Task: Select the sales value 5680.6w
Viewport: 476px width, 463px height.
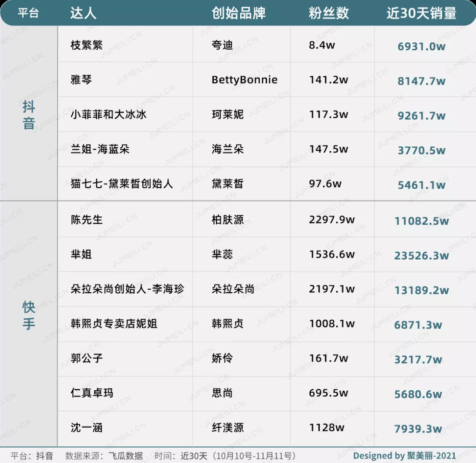Action: coord(418,394)
